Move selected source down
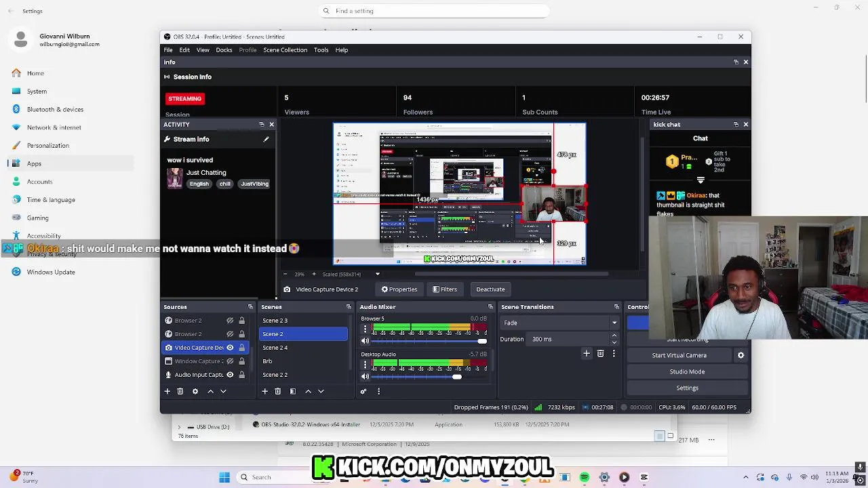Screen dimensions: 868x488 223,391
